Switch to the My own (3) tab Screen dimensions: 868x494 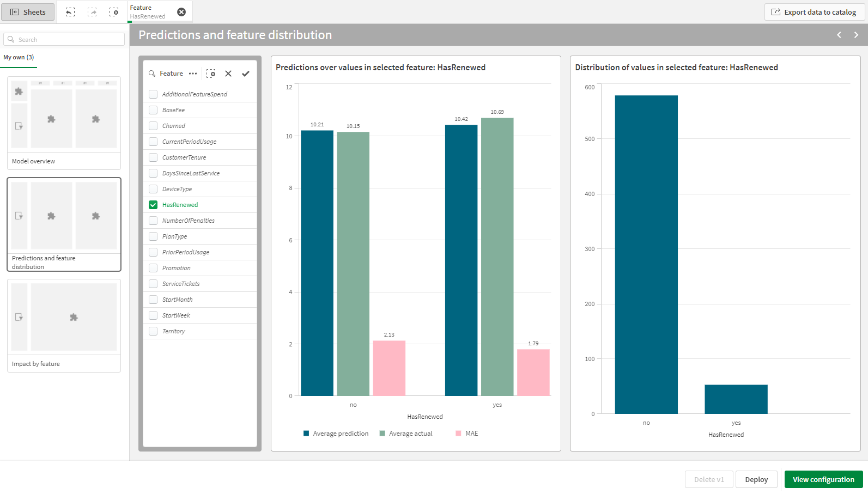19,57
